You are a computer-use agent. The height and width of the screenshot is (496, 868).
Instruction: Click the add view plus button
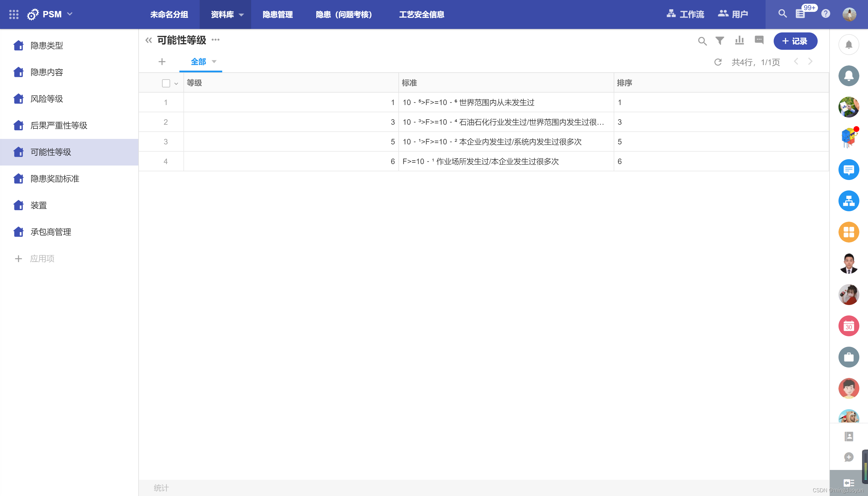pyautogui.click(x=162, y=62)
